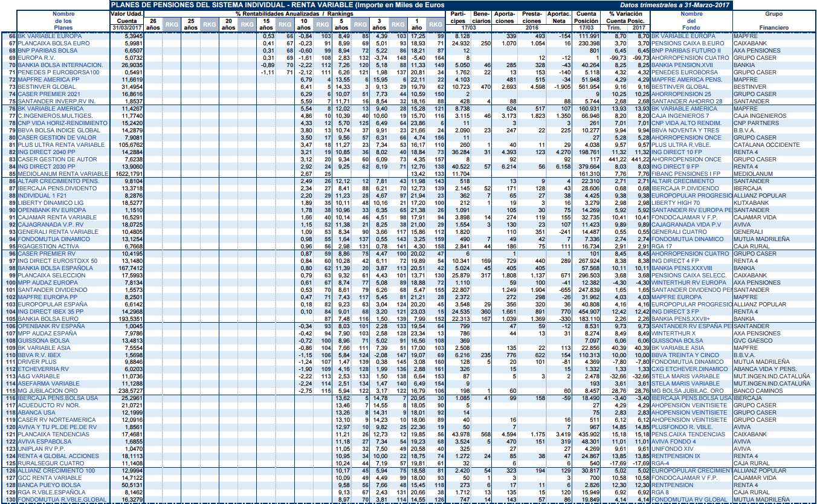Viewport: 817px width, 504px height.
Task: Click fund name 'RENTPENSION IX'
Action: [676, 456]
